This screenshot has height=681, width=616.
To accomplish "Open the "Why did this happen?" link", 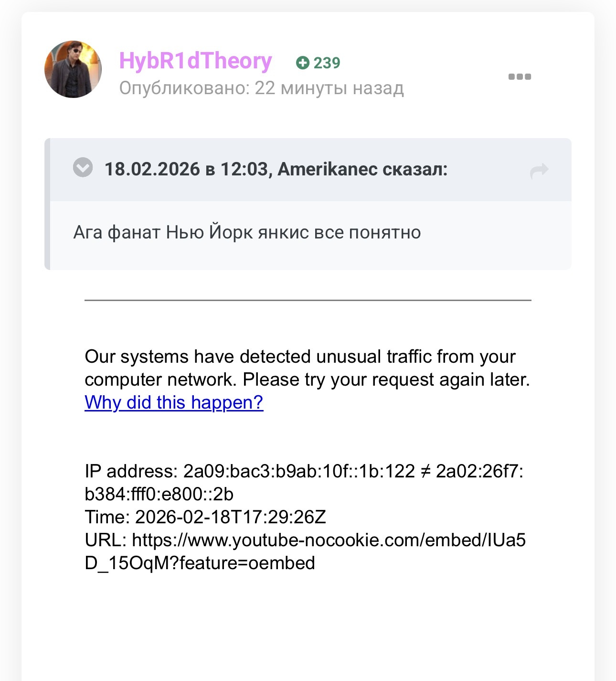I will pos(174,402).
